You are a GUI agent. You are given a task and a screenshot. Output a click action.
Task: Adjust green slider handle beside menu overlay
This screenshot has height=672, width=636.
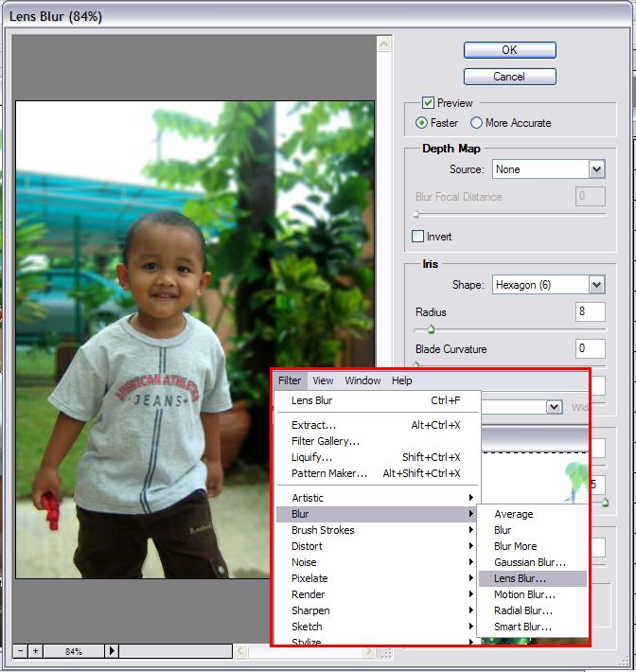click(x=605, y=503)
